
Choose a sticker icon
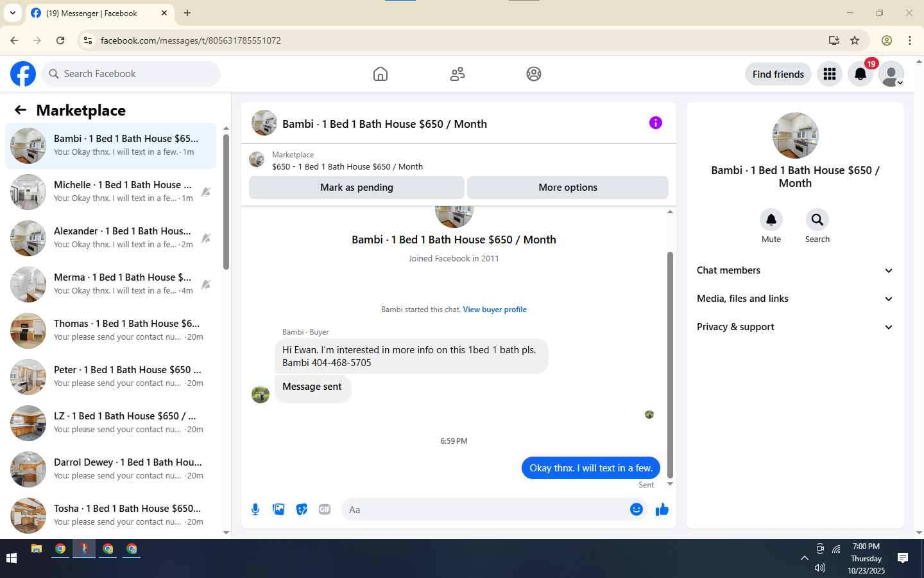tap(302, 509)
